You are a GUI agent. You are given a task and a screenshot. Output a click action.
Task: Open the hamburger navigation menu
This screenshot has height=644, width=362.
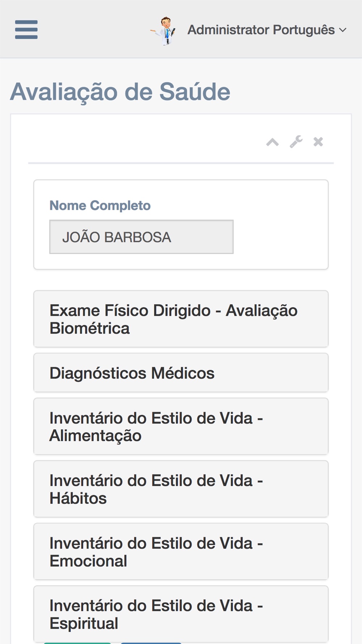tap(26, 29)
